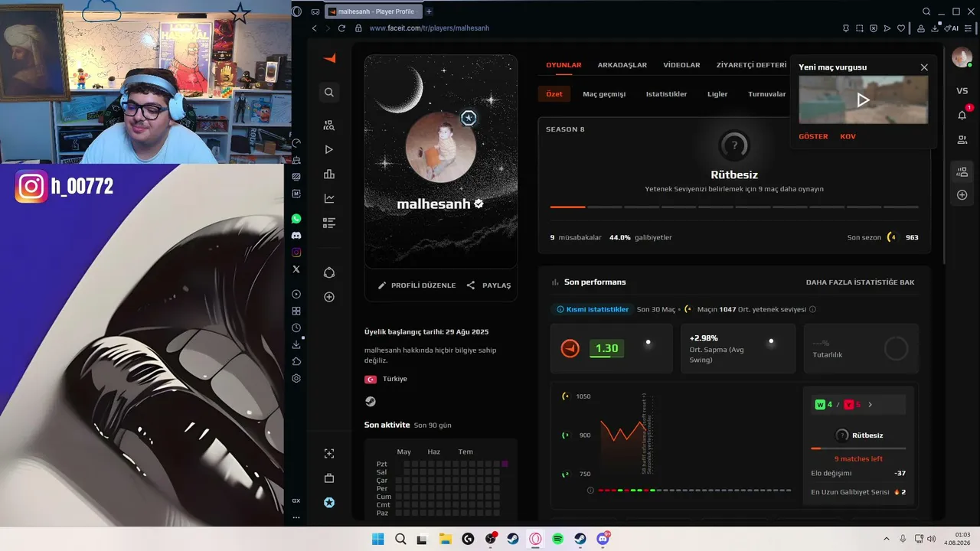This screenshot has width=980, height=551.
Task: Select the Özet sub-tab
Action: point(554,94)
